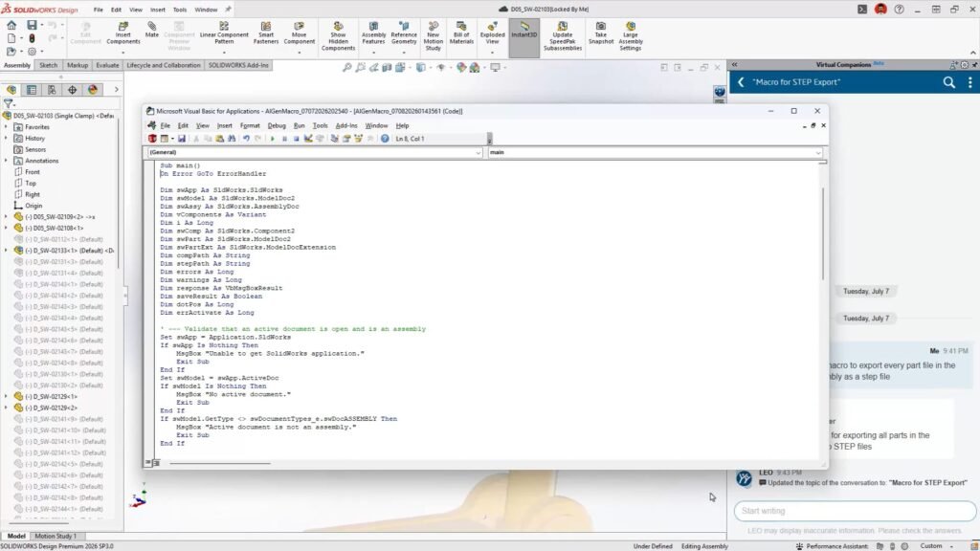Click the Under Defined status text
The width and height of the screenshot is (980, 551).
[653, 546]
